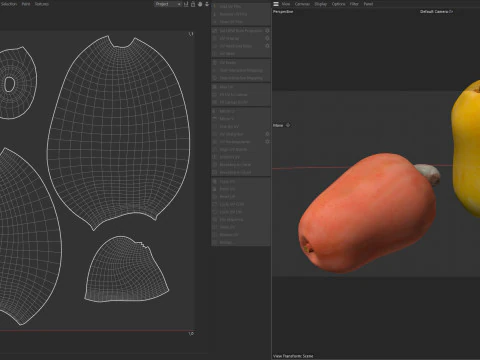Choose Max UV command
480x360 pixels.
(226, 87)
